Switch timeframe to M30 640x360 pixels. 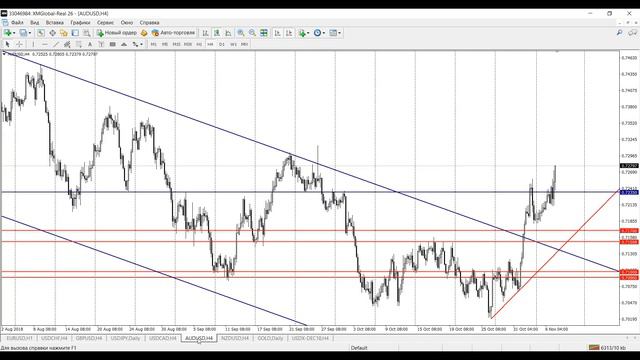coord(188,44)
